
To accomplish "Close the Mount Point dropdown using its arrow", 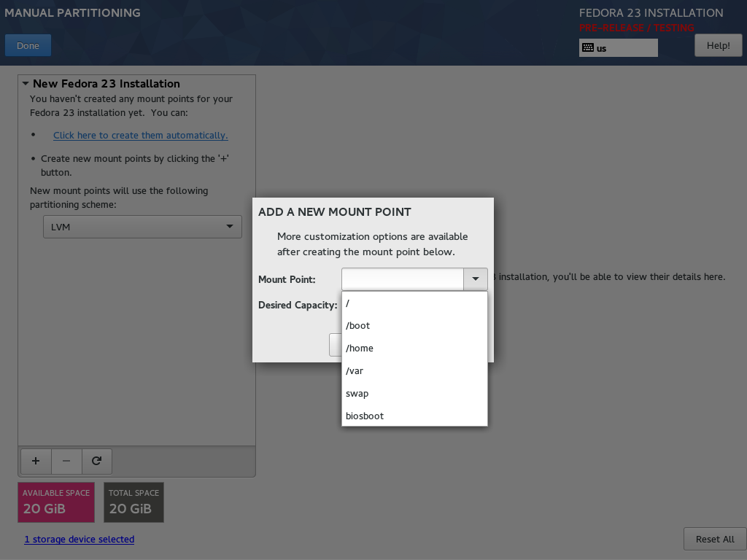I will 475,279.
